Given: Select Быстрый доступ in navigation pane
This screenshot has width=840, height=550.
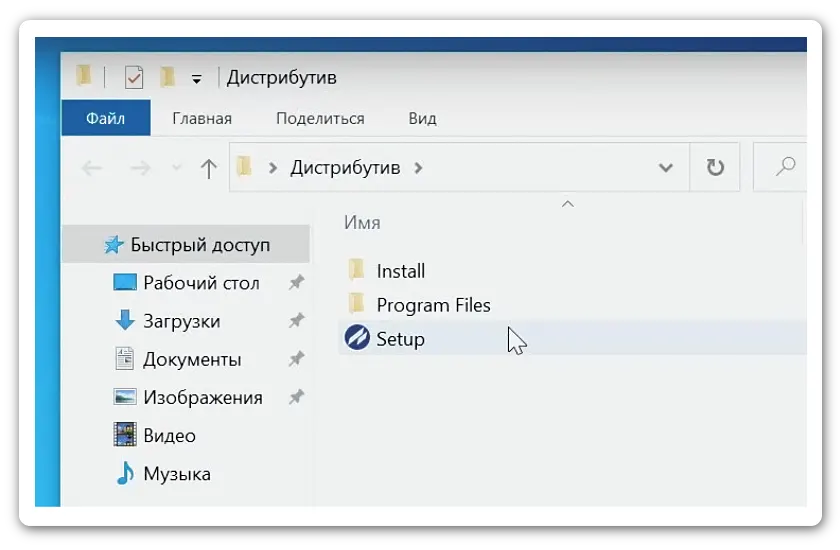Looking at the screenshot, I should tap(186, 244).
